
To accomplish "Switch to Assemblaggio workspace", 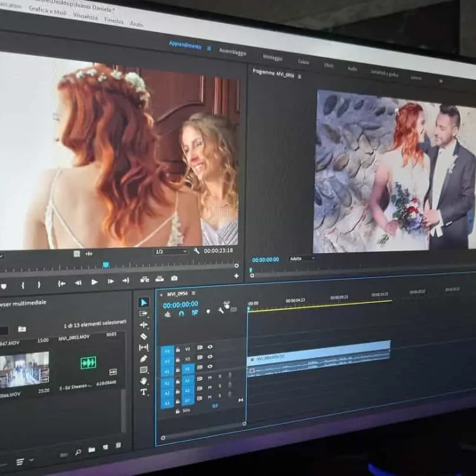I will [x=232, y=52].
